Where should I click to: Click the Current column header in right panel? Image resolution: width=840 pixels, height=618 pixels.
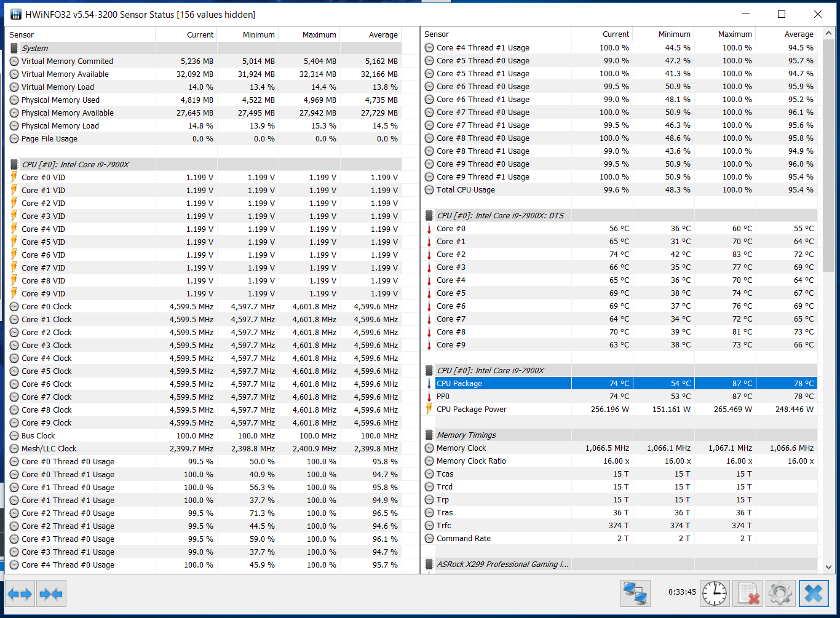(x=615, y=34)
